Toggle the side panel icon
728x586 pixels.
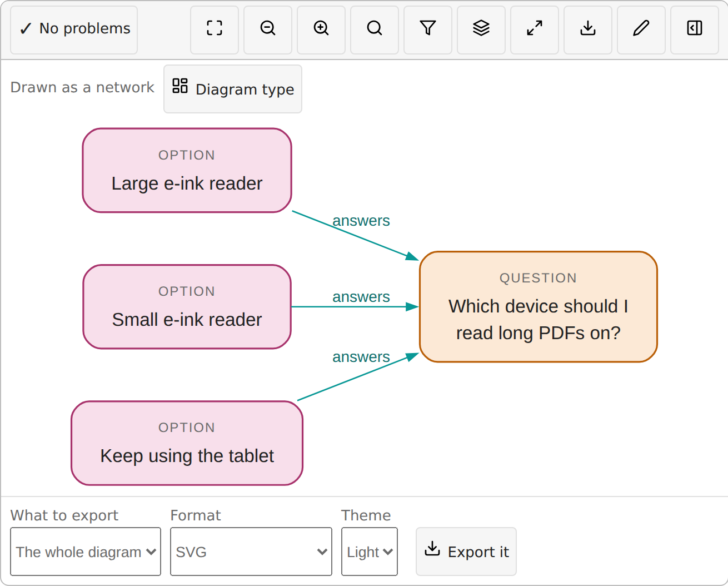click(x=695, y=30)
